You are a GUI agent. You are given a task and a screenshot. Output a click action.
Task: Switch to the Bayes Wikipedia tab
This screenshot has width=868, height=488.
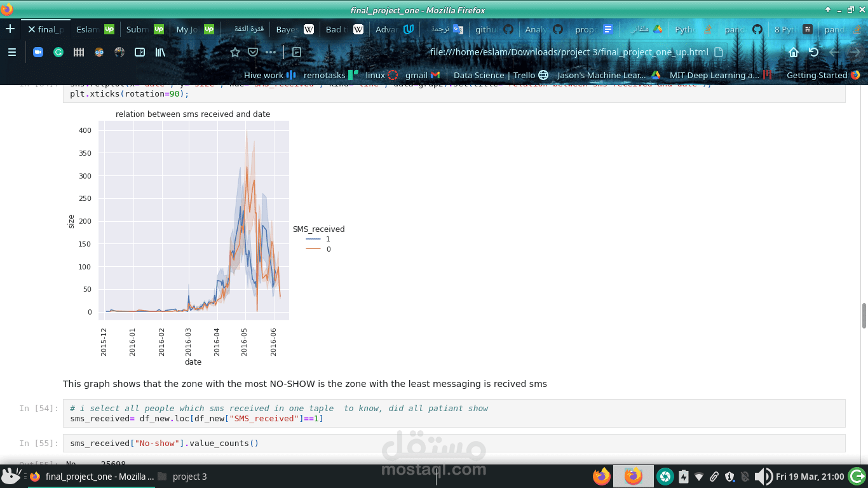click(x=295, y=29)
